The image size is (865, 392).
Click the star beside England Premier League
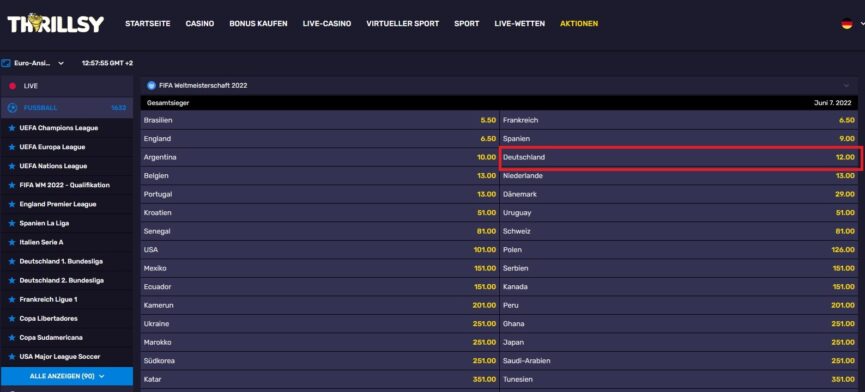(12, 204)
